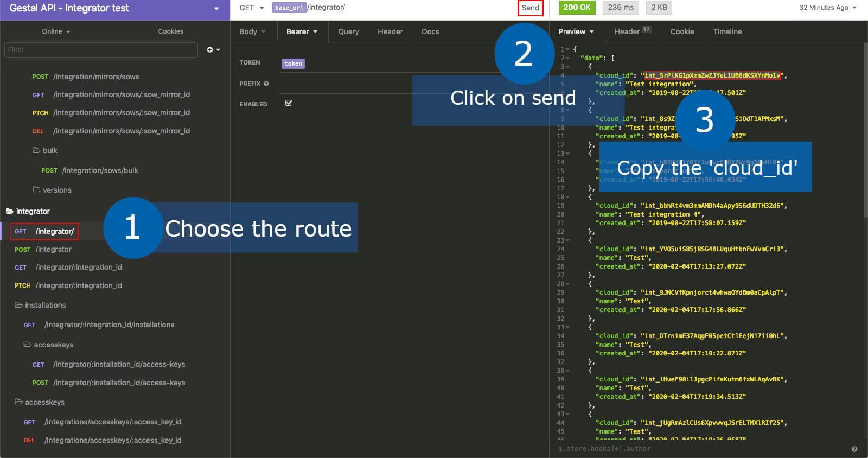This screenshot has width=868, height=458.
Task: Click the Send button
Action: point(530,8)
